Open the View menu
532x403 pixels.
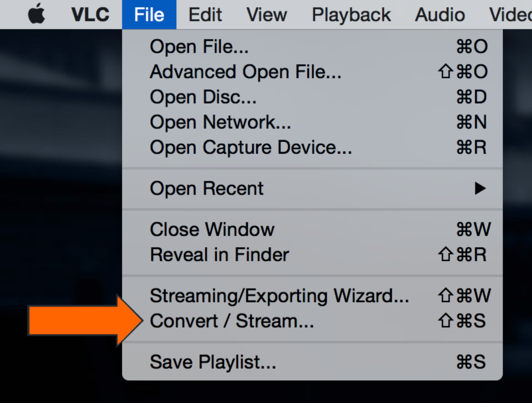coord(267,15)
